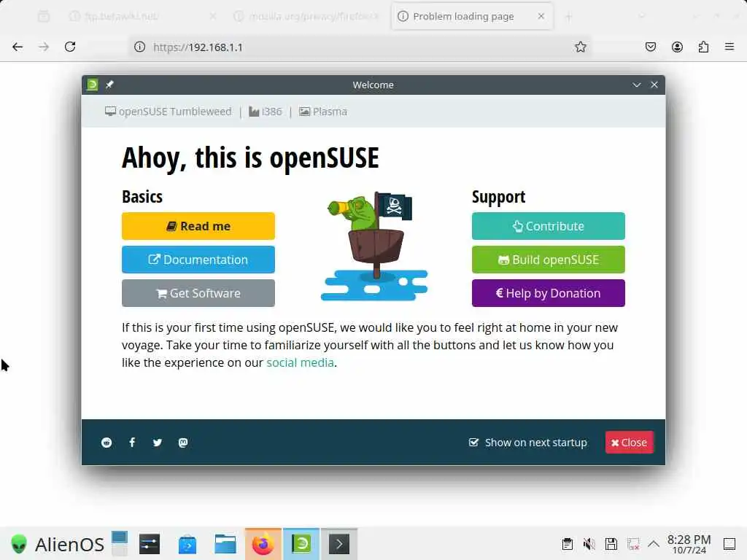Expand hidden system tray icons arrow
This screenshot has height=560, width=747.
pos(654,544)
